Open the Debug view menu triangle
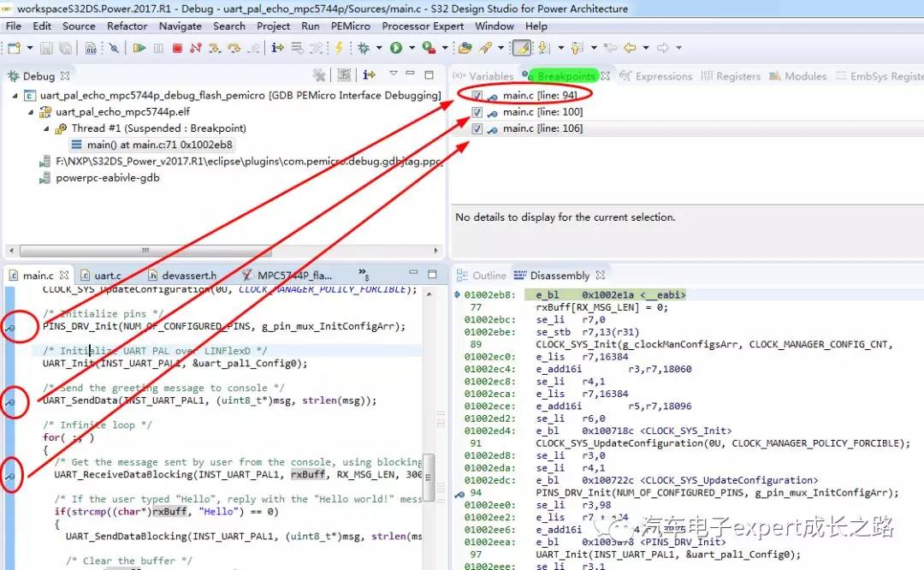This screenshot has height=570, width=924. tap(394, 74)
